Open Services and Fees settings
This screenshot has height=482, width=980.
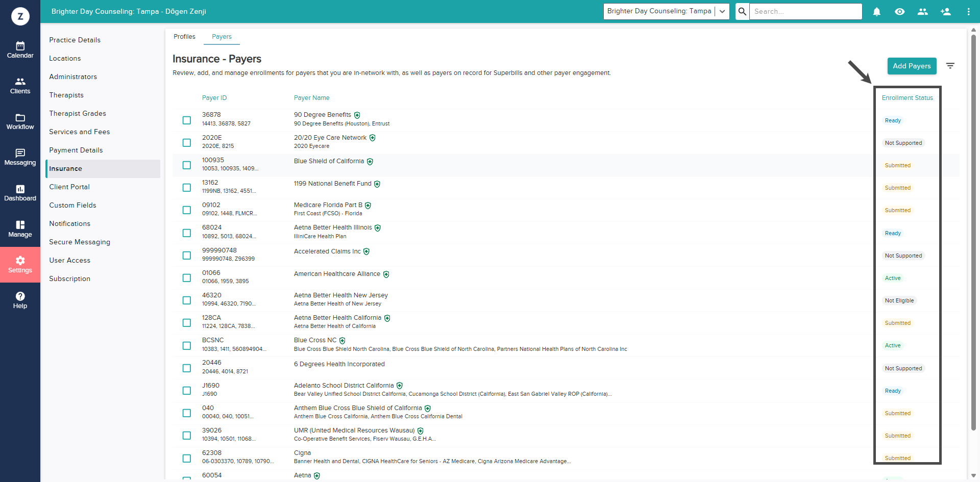pyautogui.click(x=80, y=132)
